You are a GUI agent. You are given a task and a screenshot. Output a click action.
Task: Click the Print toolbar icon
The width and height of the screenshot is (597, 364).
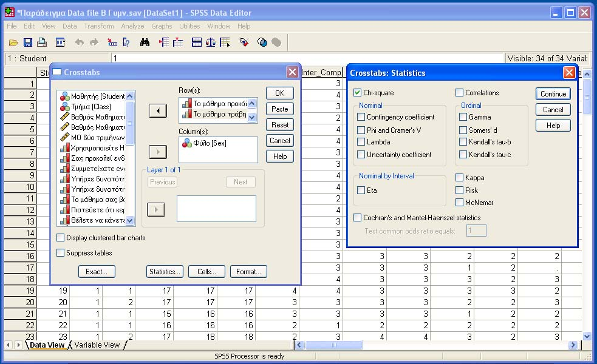point(42,42)
